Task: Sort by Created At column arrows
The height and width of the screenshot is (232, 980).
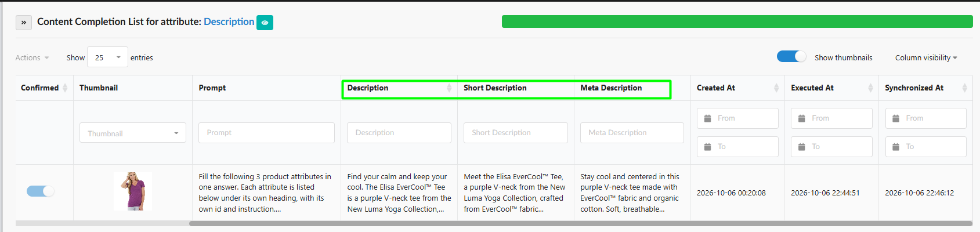Action: click(x=776, y=88)
